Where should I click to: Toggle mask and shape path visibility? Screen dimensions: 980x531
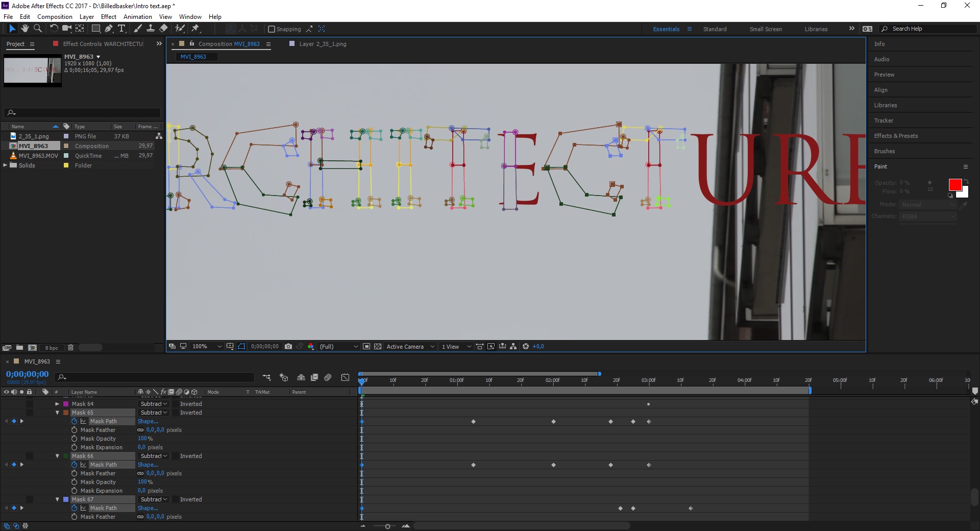[241, 346]
